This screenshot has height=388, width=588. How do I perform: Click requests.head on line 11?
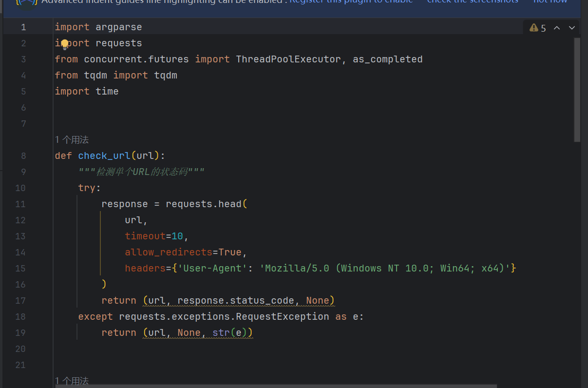tap(204, 204)
